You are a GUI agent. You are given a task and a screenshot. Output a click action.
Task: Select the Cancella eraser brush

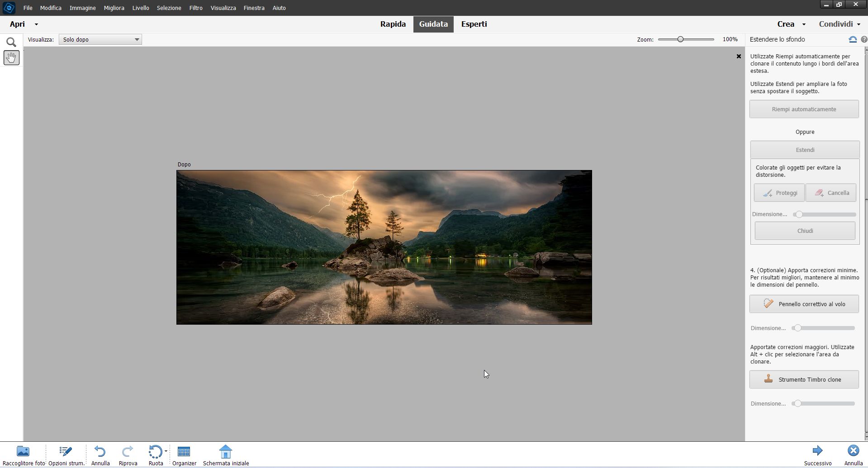830,193
